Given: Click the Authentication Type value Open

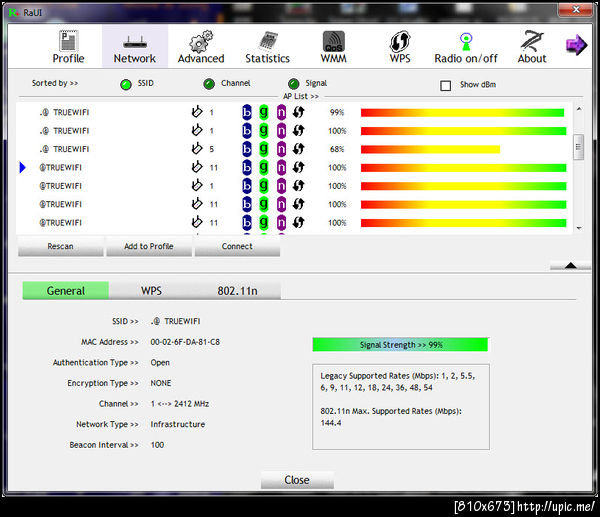Looking at the screenshot, I should click(160, 363).
